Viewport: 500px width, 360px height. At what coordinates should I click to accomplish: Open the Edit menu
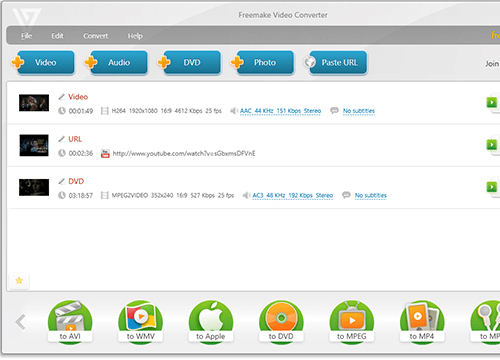coord(57,36)
